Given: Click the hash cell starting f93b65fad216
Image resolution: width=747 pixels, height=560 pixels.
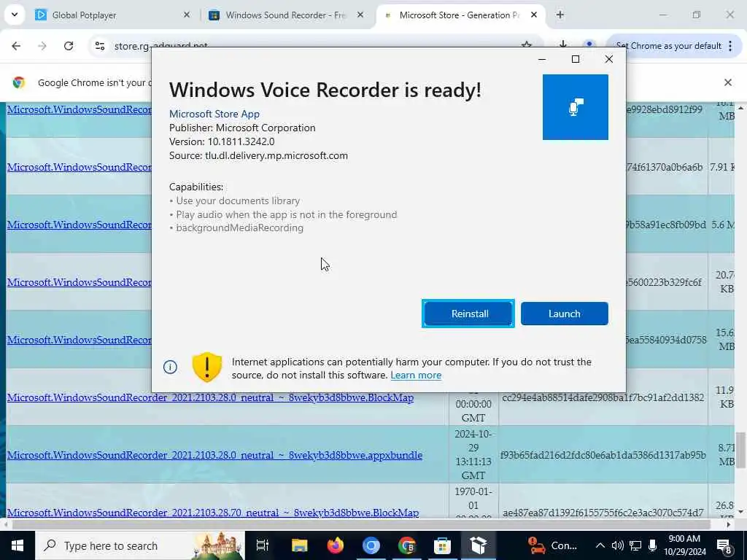Looking at the screenshot, I should coord(603,455).
